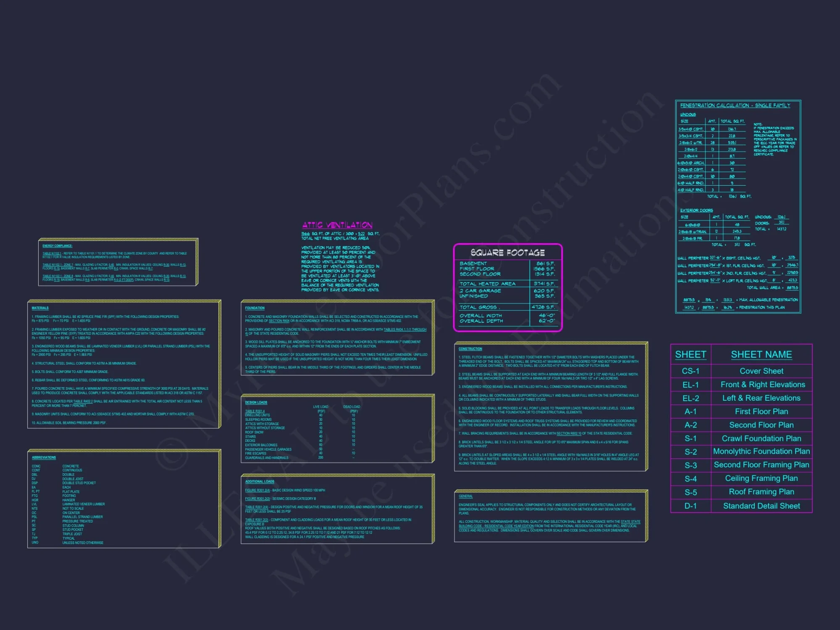Click Second Floor Framing Plan entry

761,465
